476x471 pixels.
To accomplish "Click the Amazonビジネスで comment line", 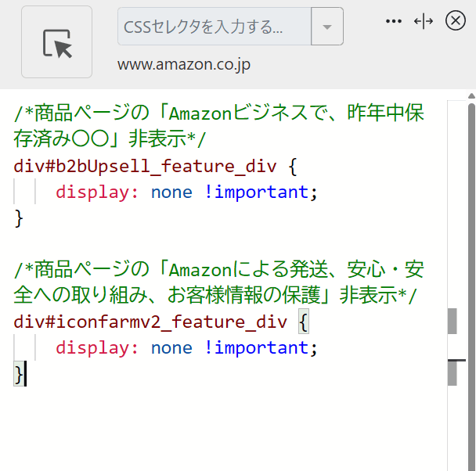I will click(x=218, y=113).
